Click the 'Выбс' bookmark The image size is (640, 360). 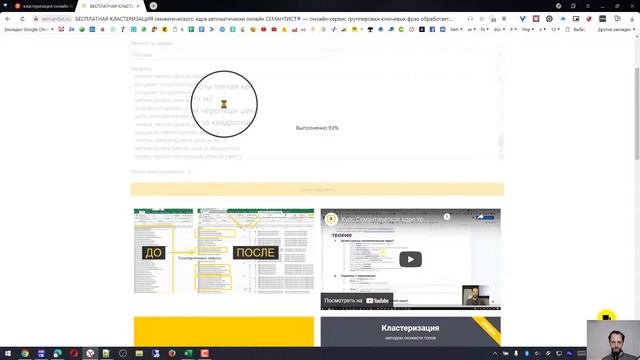pos(576,29)
